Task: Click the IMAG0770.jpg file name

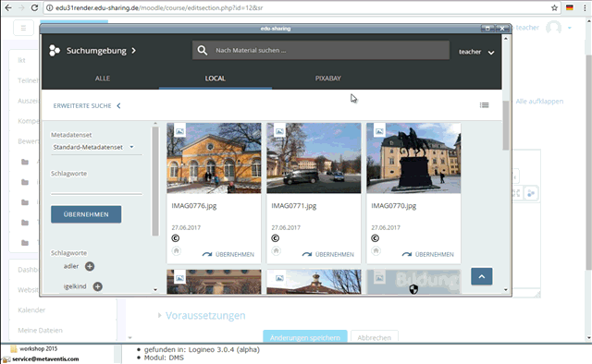Action: coord(394,206)
